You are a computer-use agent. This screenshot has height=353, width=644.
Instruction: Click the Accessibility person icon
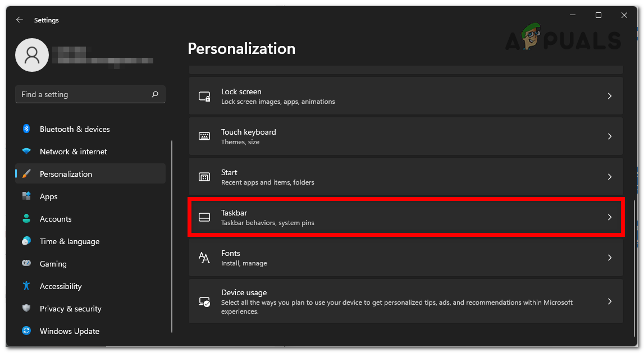pos(26,286)
